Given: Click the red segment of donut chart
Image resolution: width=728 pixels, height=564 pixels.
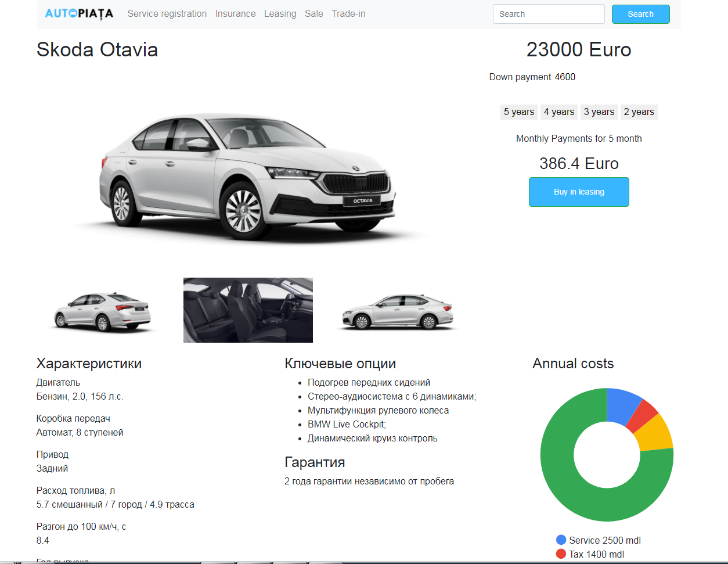Looking at the screenshot, I should click(x=643, y=416).
